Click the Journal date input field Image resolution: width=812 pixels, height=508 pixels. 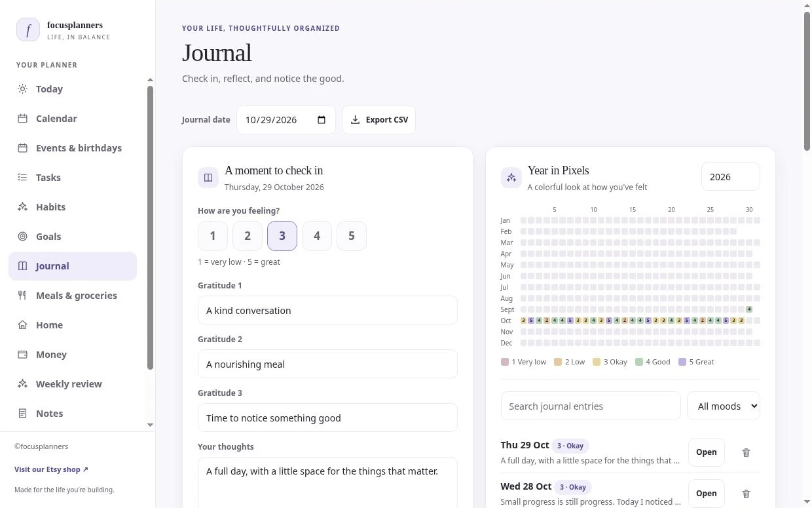pyautogui.click(x=286, y=120)
